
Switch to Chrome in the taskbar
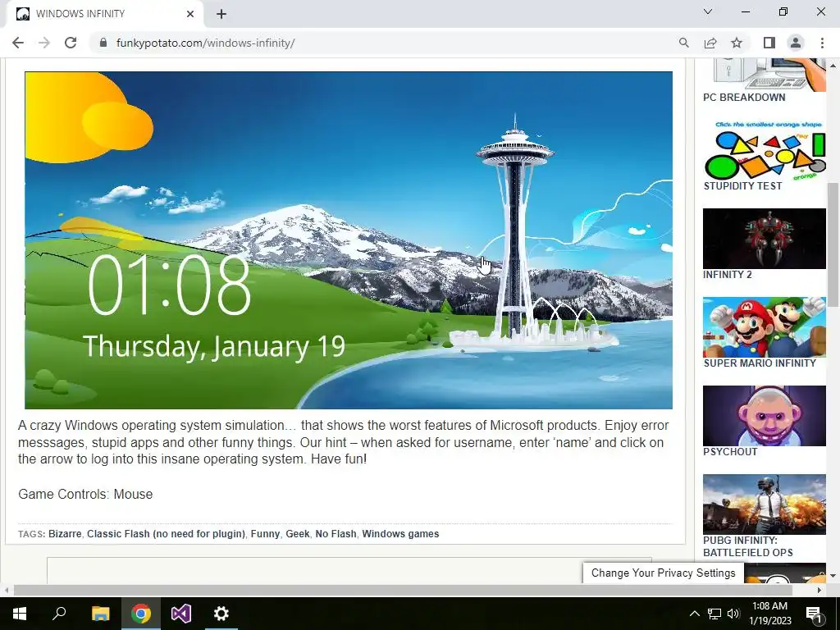141,614
